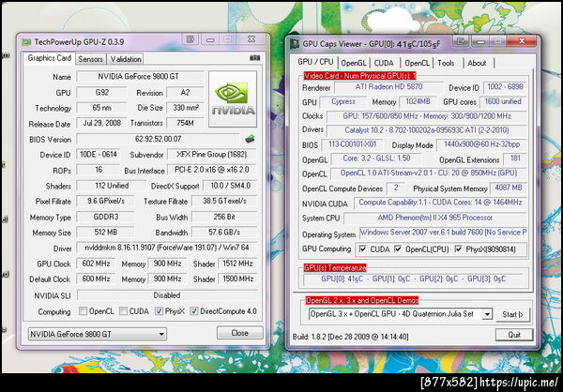The width and height of the screenshot is (563, 392).
Task: Click extra title bar button in GPU-Z
Action: (x=190, y=38)
